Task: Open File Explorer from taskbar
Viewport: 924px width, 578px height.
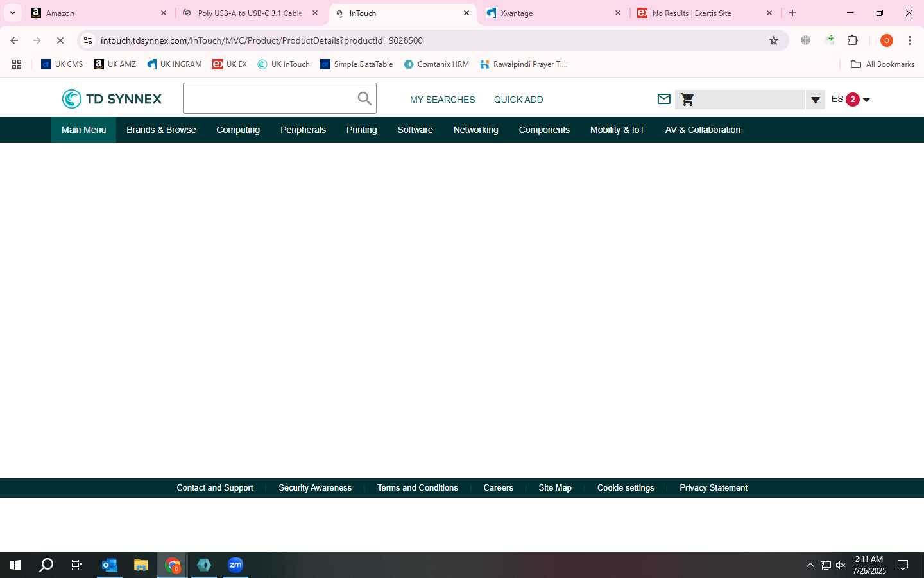Action: click(141, 565)
